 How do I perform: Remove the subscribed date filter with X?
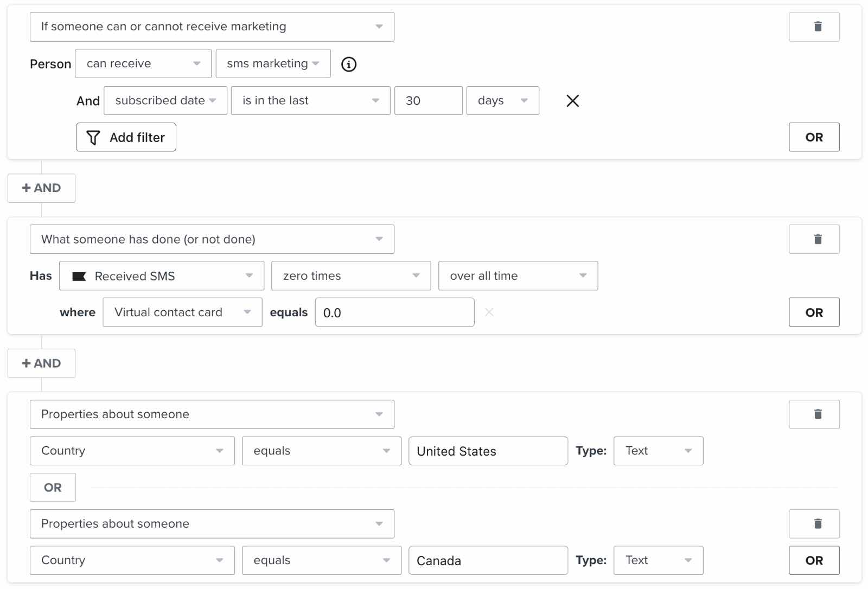point(572,101)
